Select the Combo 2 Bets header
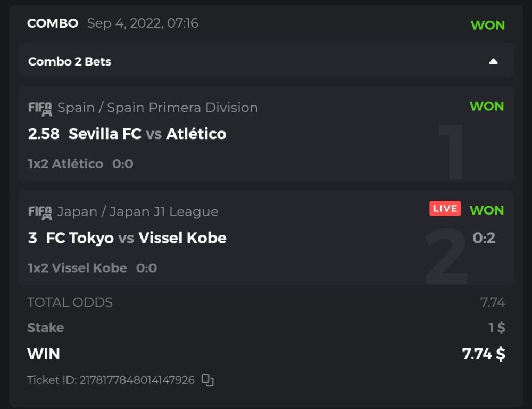The image size is (532, 409). click(70, 62)
